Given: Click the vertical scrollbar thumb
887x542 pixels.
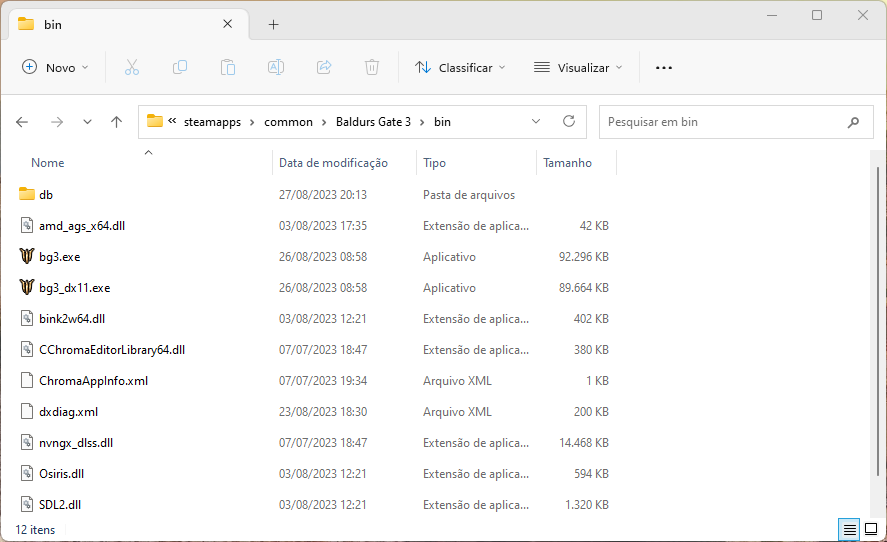Looking at the screenshot, I should [x=877, y=320].
